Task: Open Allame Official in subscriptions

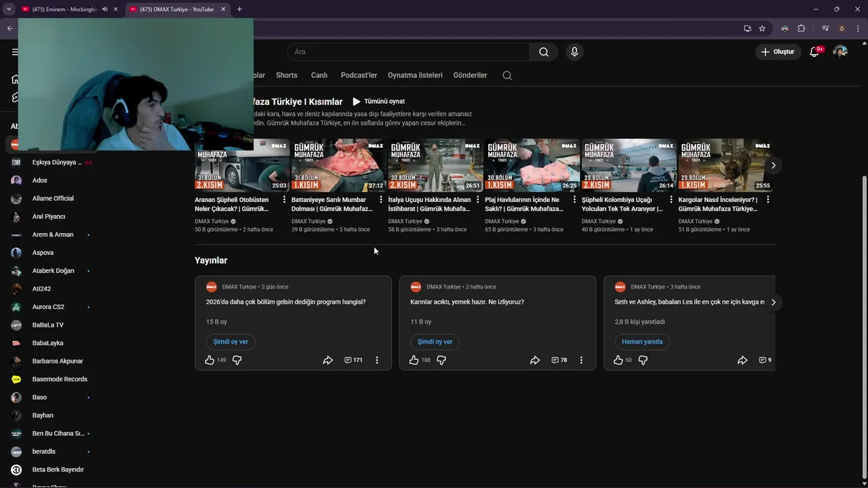Action: pos(51,199)
